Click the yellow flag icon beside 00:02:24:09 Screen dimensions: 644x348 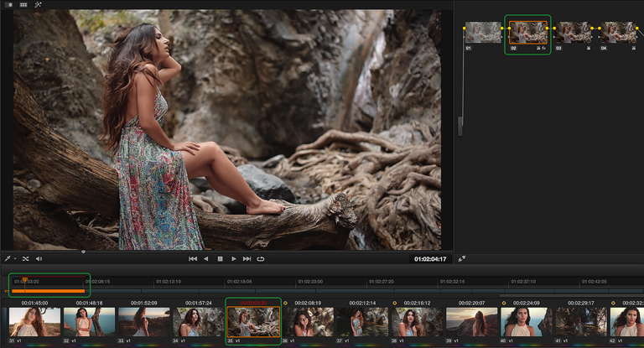[504, 304]
